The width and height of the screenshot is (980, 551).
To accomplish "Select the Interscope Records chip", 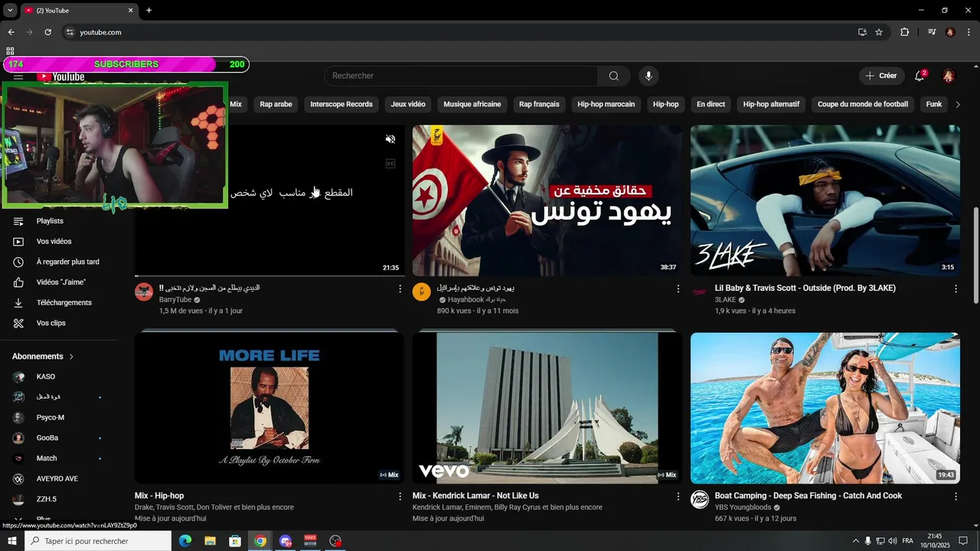I will [x=341, y=104].
